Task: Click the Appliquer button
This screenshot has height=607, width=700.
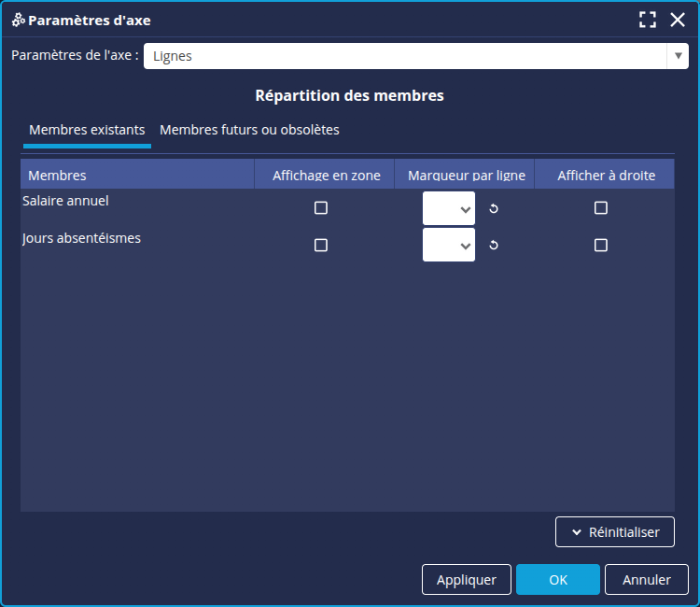Action: coord(466,580)
